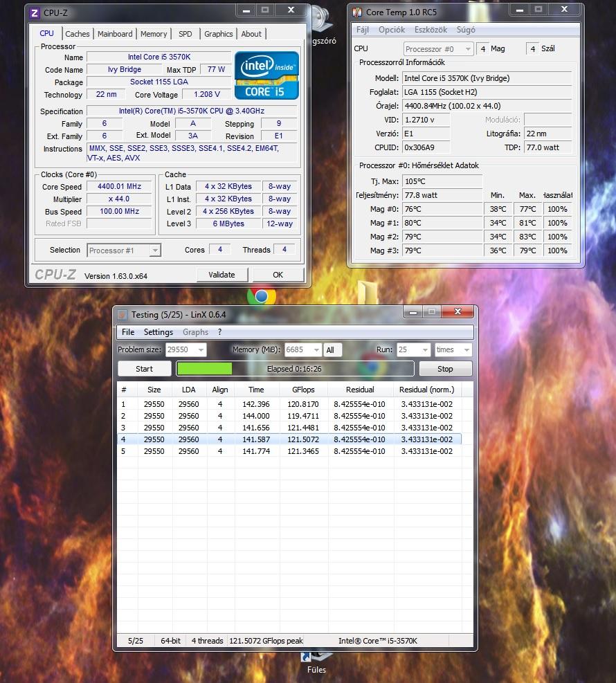The image size is (616, 683).
Task: Click the Órajel frequency value in Core Temp
Action: click(487, 106)
